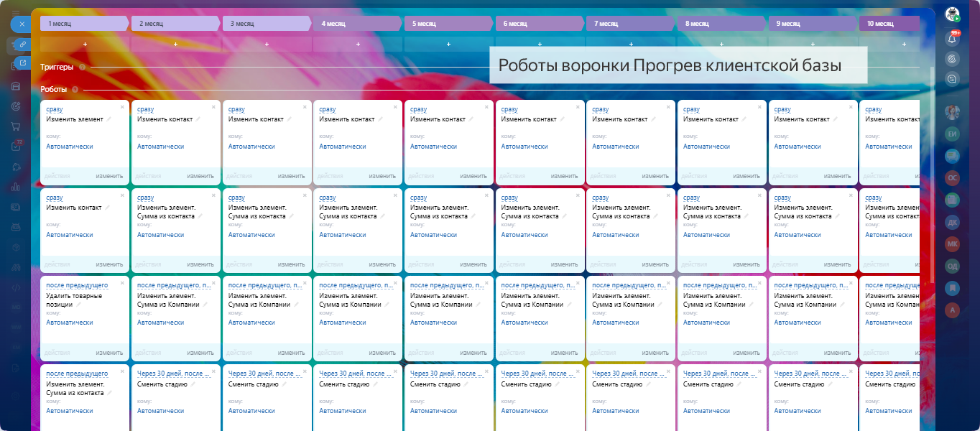Screen dimensions: 980x431
Task: Delete the 'Удалить товарные позиции' robot
Action: 122,283
